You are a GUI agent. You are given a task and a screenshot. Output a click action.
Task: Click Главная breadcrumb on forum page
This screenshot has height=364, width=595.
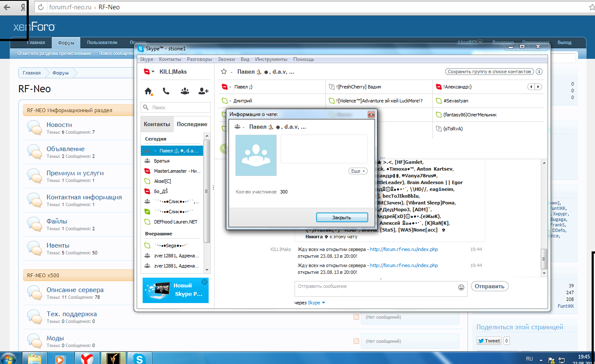[32, 73]
